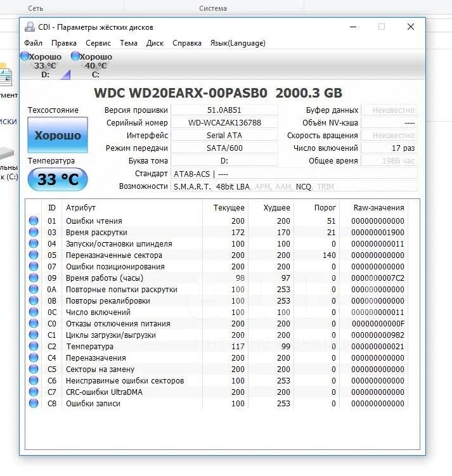
Task: Click the ID column header
Action: coord(51,208)
